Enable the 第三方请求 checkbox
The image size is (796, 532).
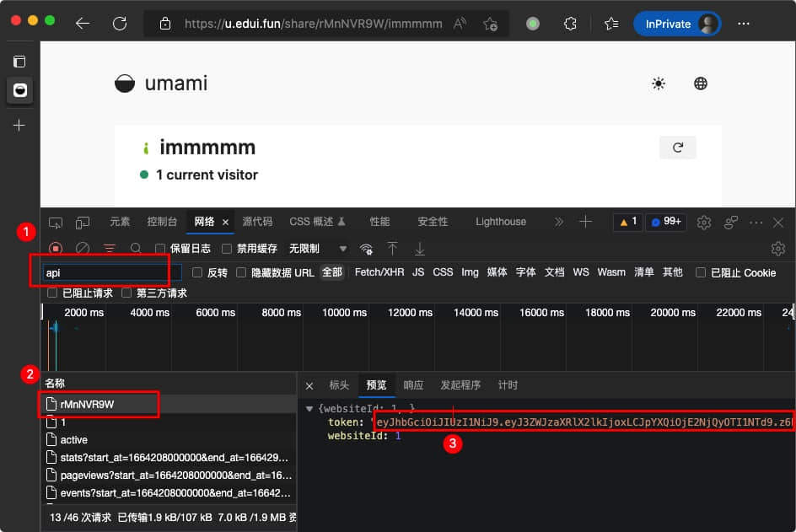tap(126, 293)
